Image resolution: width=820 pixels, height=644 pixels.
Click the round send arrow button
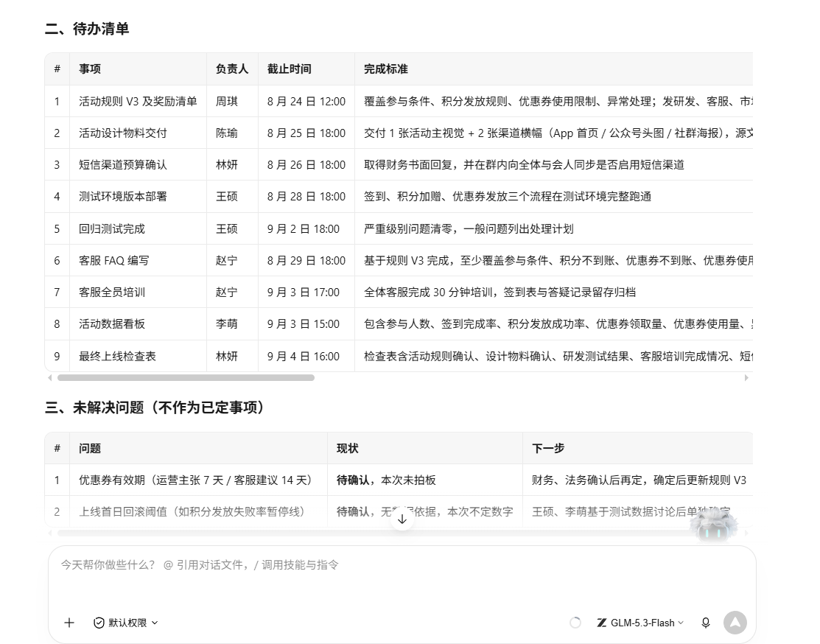(x=735, y=623)
